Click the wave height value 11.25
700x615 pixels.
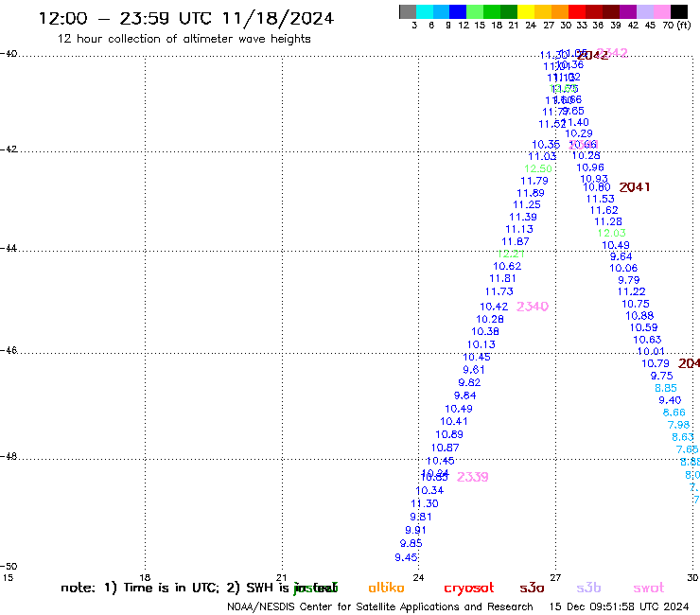click(527, 205)
